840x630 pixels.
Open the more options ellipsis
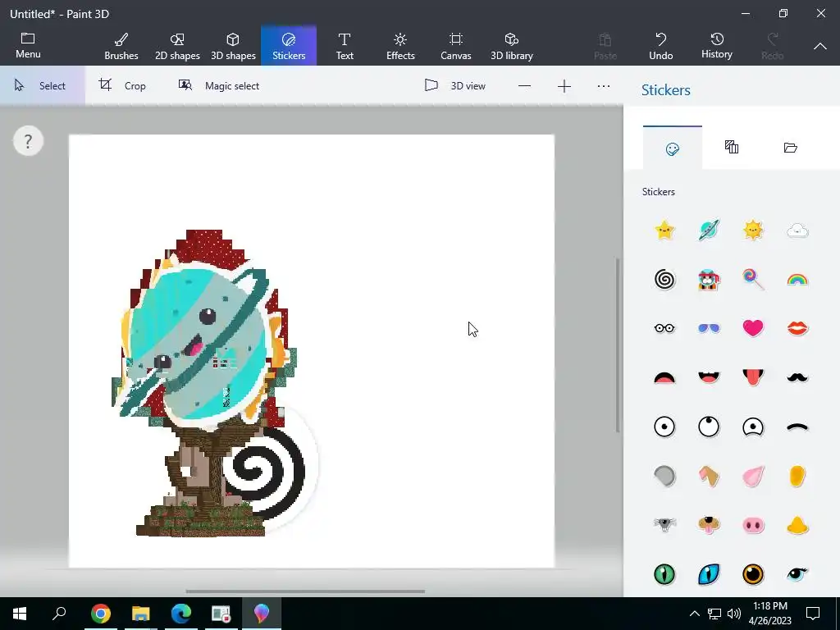point(604,86)
